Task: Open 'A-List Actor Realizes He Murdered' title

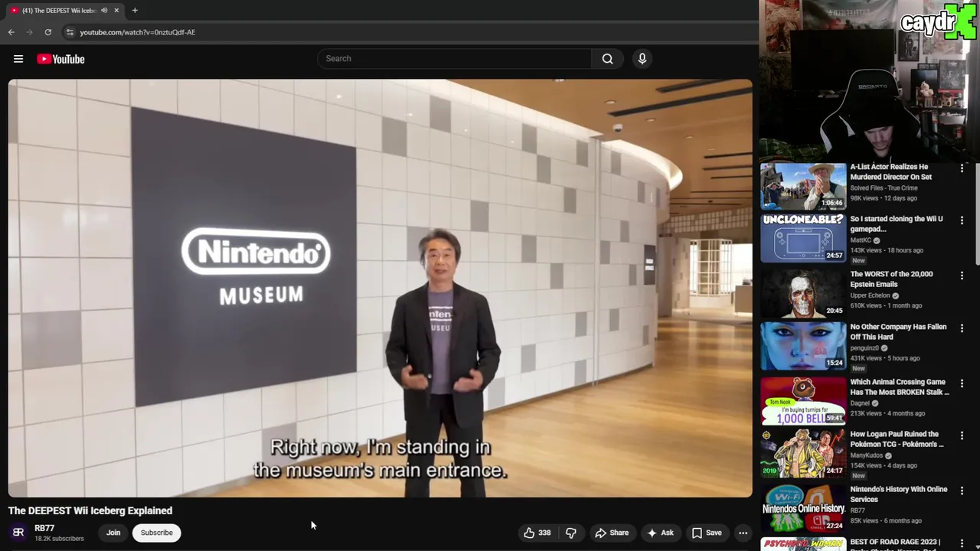Action: coord(891,171)
